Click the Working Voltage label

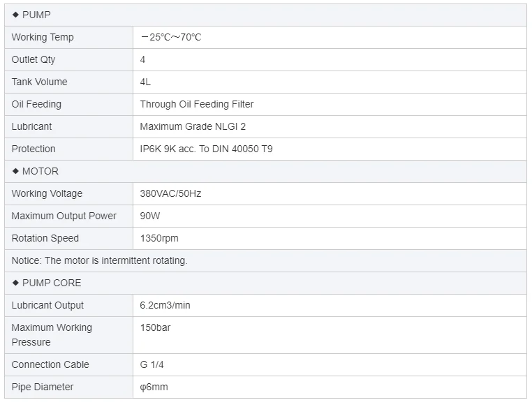pos(47,193)
